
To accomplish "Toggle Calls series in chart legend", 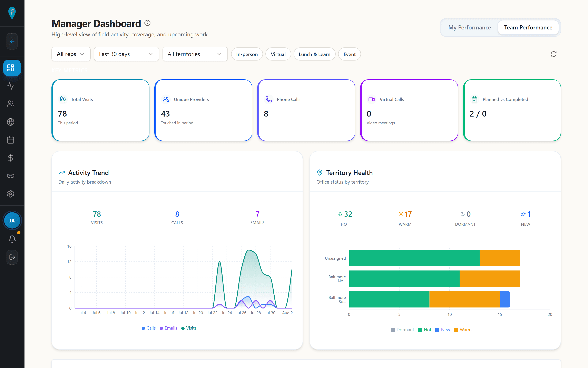I will (x=149, y=328).
